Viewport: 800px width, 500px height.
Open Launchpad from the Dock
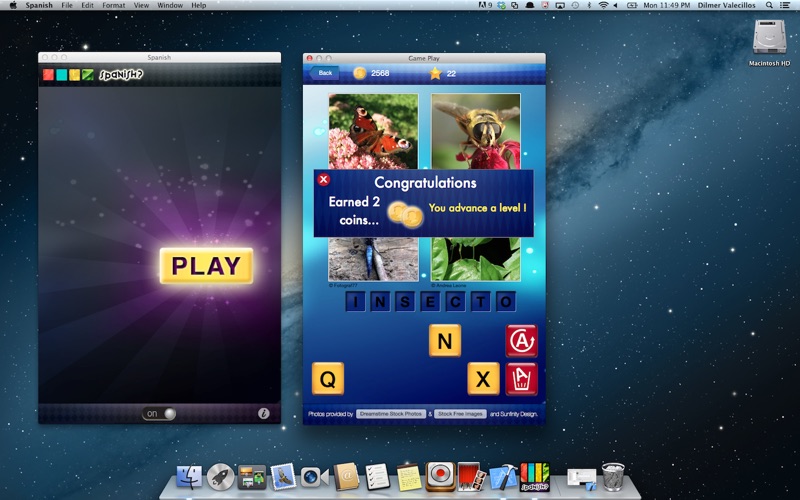point(220,477)
